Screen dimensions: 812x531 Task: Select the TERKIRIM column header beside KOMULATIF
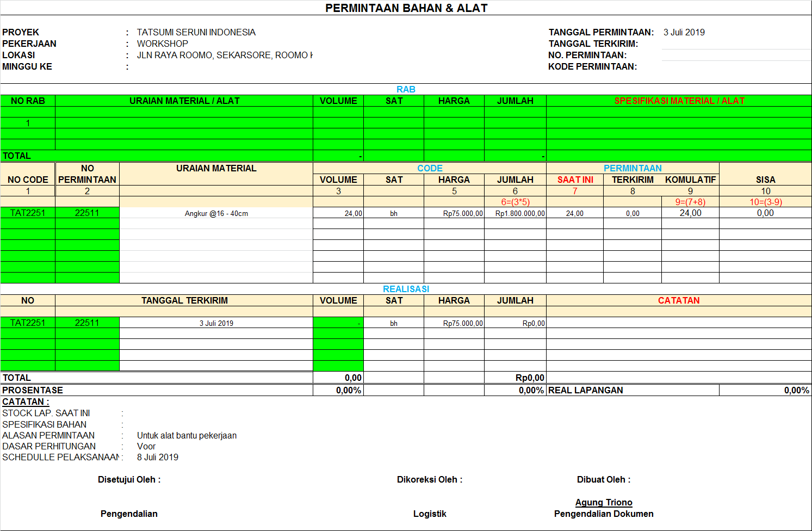[x=633, y=180]
